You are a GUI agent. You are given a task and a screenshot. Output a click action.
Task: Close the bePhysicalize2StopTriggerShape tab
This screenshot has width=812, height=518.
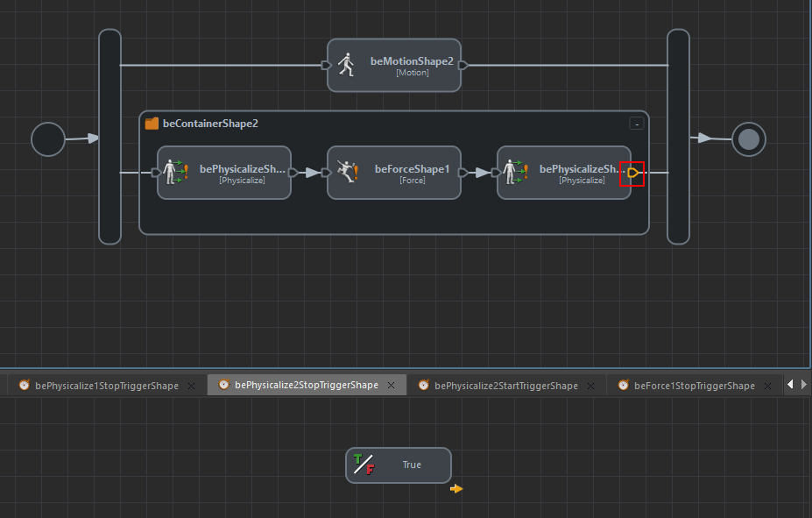pos(391,386)
